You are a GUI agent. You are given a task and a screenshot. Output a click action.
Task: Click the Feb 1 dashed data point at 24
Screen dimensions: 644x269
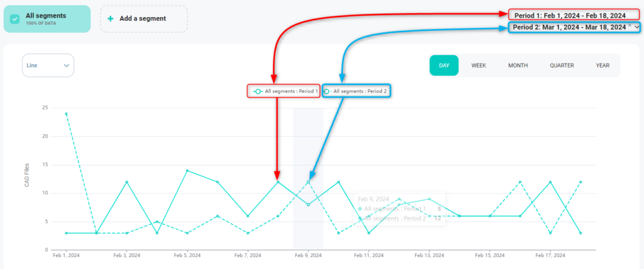click(x=66, y=114)
